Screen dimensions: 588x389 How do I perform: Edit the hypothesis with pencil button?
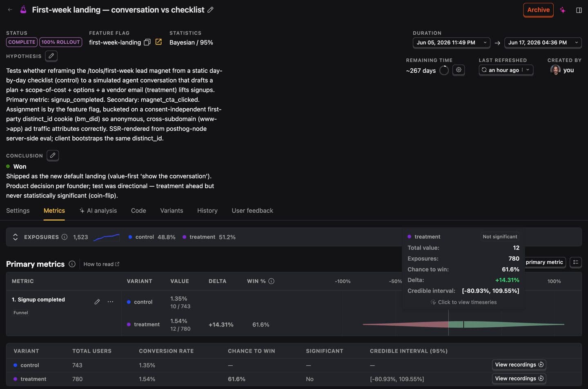[51, 56]
